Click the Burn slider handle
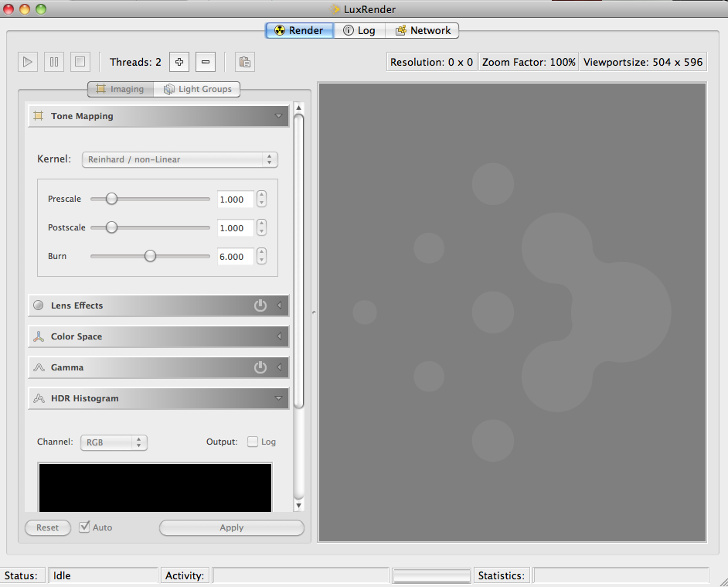 [x=150, y=256]
